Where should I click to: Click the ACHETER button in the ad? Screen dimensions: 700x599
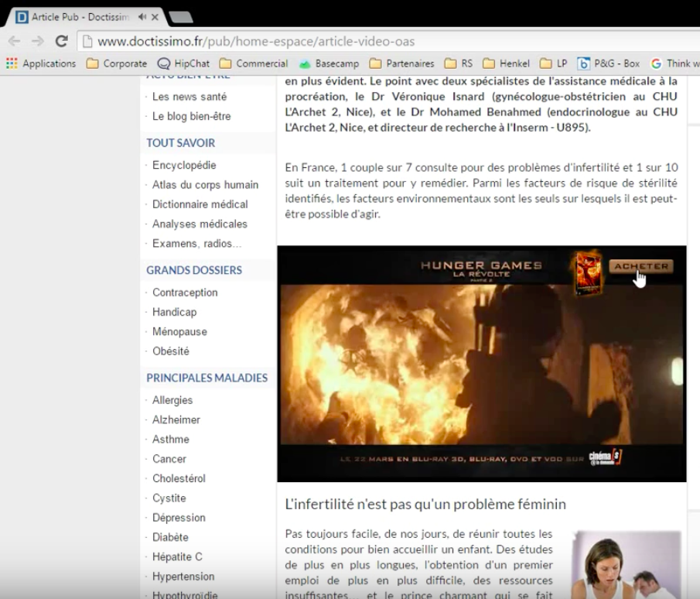641,266
